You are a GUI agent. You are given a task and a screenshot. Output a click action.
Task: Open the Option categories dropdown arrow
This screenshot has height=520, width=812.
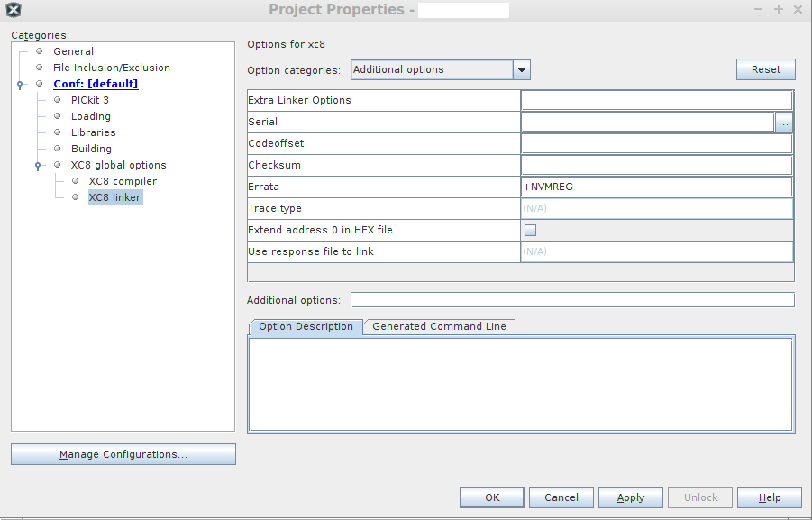522,70
